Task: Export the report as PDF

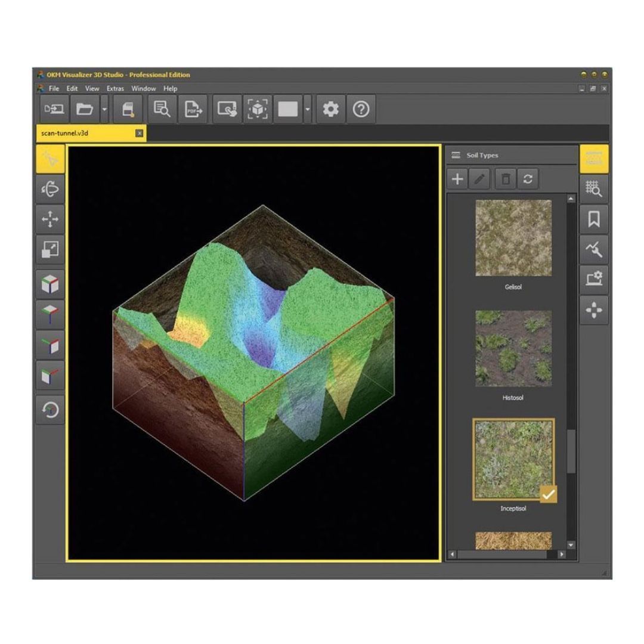Action: [x=193, y=109]
